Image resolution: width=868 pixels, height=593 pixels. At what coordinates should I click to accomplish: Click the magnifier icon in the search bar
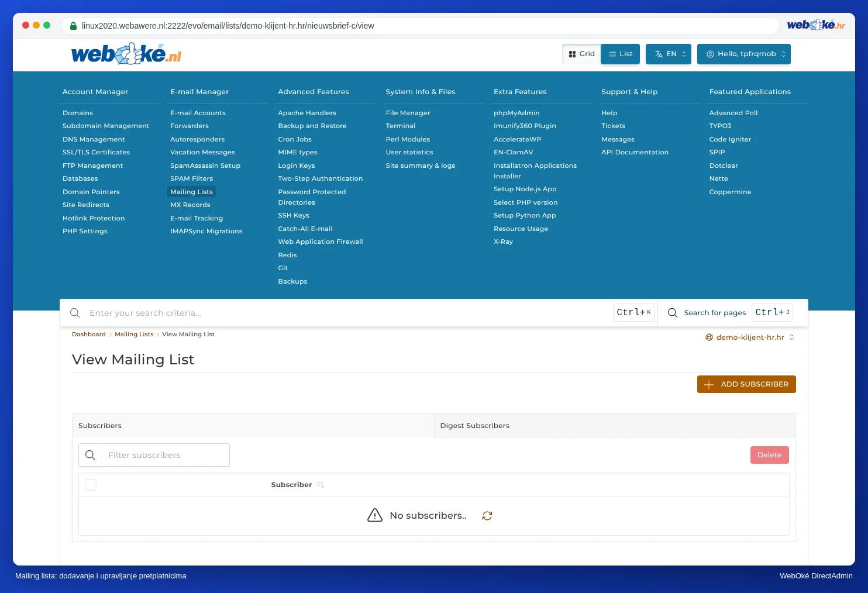[75, 313]
